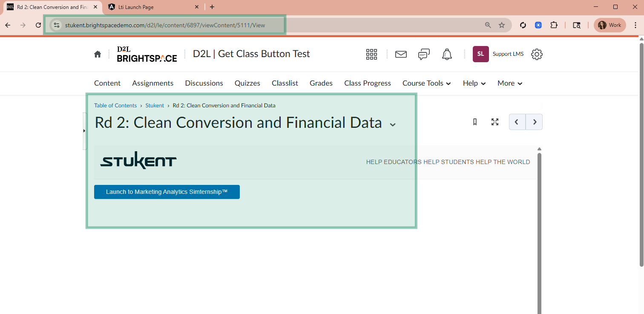Click Launch to Marketing Analytics Simternship button
Viewport: 644px width, 314px height.
point(167,192)
